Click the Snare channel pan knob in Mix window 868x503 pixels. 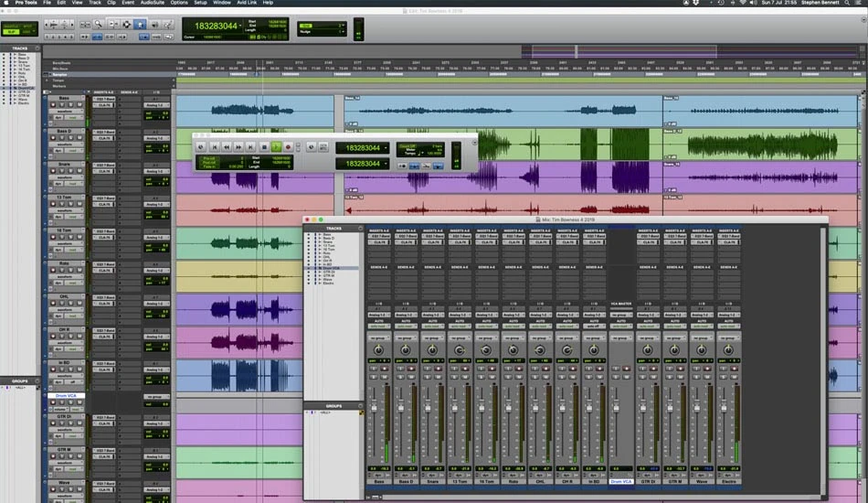pyautogui.click(x=432, y=350)
